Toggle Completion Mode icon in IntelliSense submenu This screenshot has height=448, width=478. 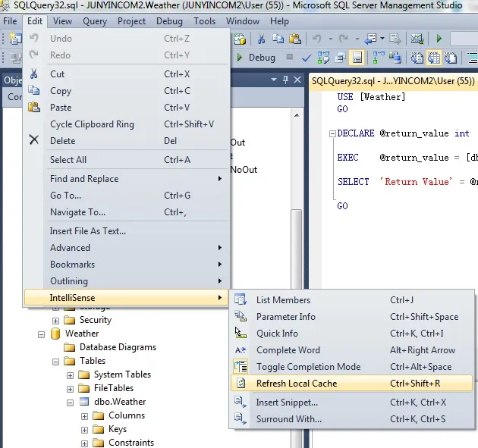[x=241, y=366]
